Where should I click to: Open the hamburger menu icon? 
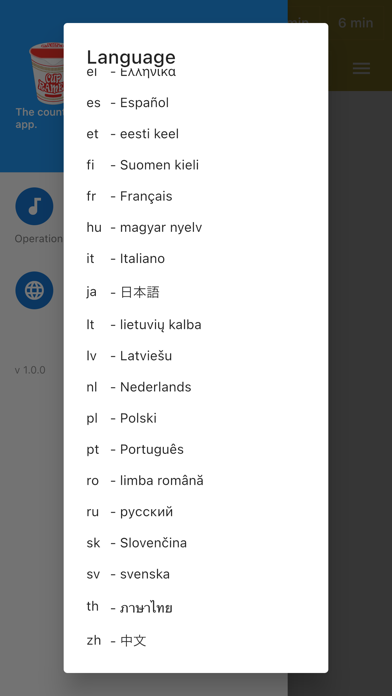(x=361, y=68)
